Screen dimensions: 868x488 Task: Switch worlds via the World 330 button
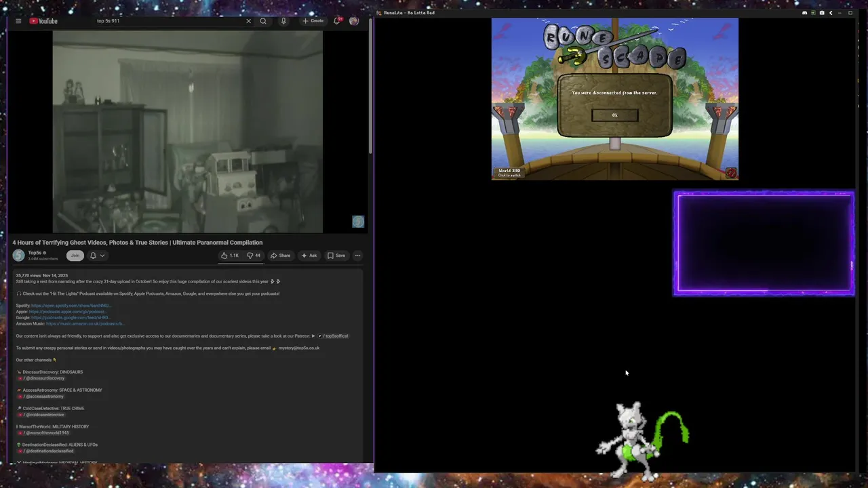[509, 173]
